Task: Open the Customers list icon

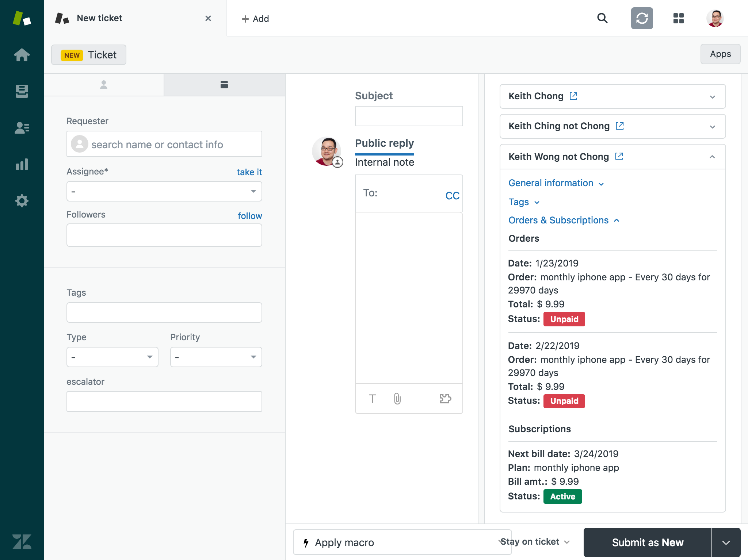Action: (22, 128)
